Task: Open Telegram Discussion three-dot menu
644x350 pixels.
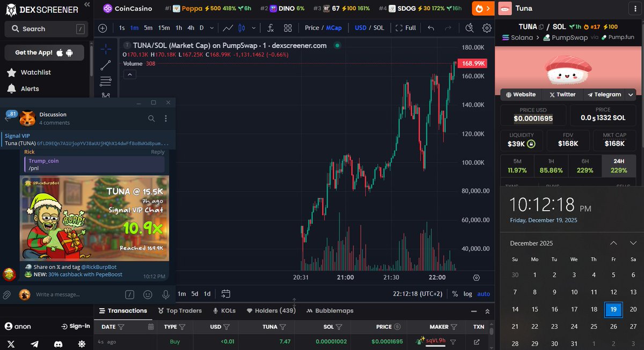Action: point(166,118)
